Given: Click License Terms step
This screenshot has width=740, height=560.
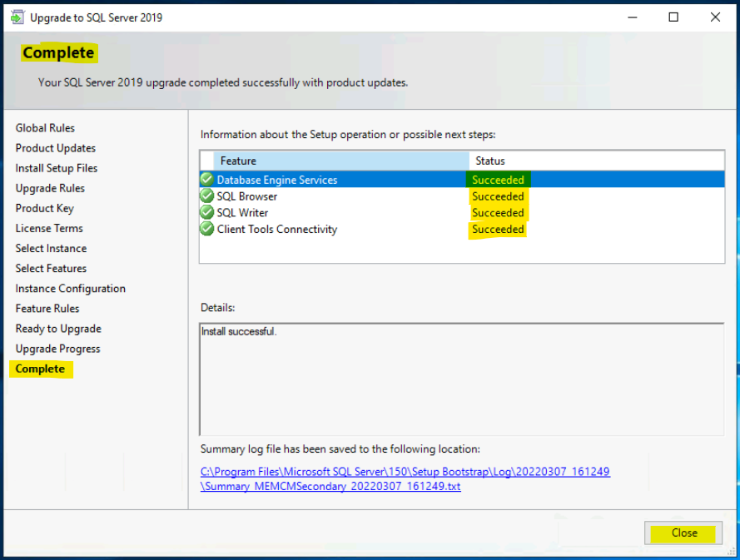Looking at the screenshot, I should coord(49,228).
